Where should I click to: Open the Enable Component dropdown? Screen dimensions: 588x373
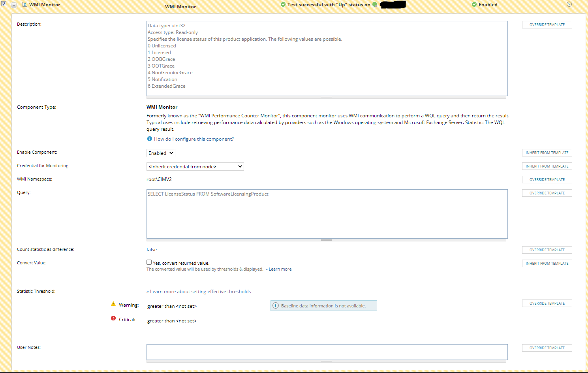pos(160,153)
